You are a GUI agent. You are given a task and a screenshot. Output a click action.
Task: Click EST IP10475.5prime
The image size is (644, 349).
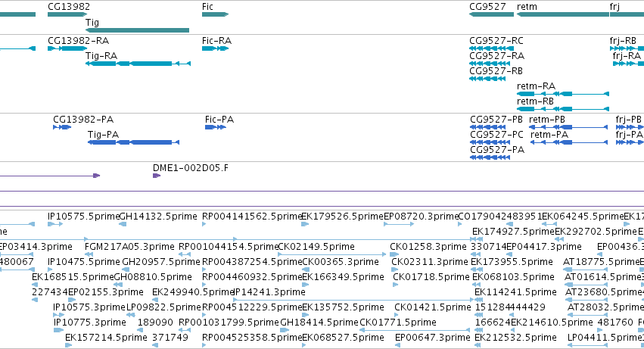pos(84,262)
